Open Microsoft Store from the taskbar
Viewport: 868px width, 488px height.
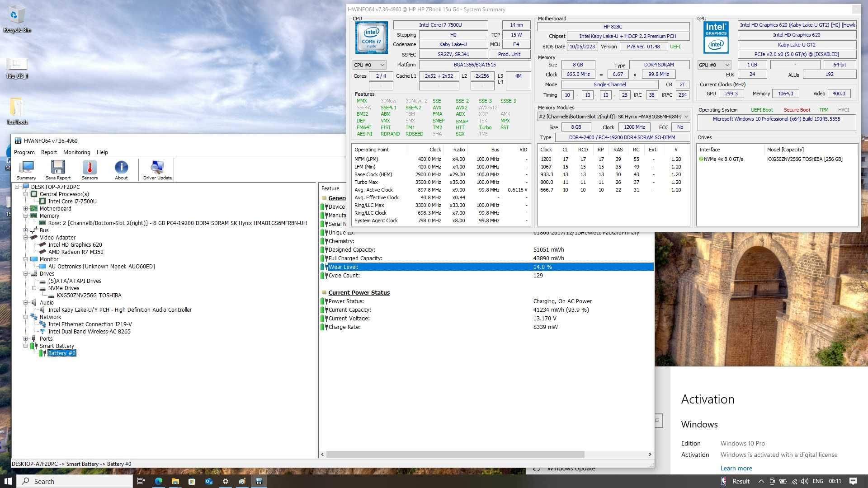tap(192, 481)
